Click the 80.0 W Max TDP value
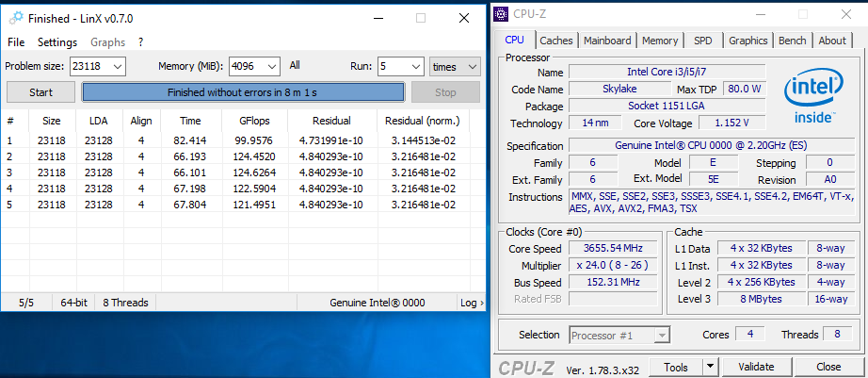This screenshot has height=378, width=868. click(x=744, y=89)
